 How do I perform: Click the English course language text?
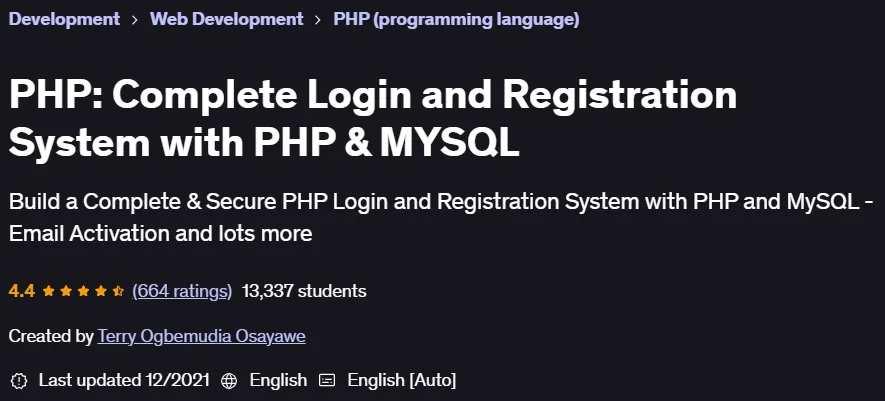point(278,380)
